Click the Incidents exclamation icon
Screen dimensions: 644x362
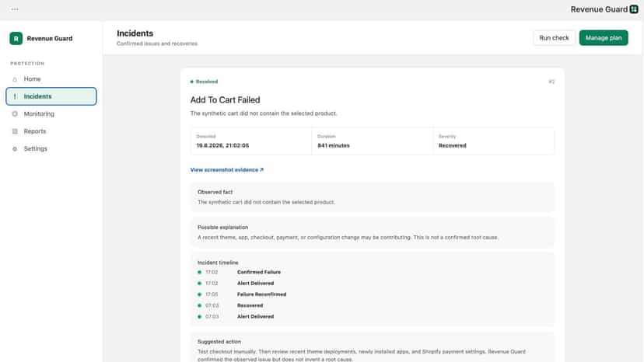tap(15, 96)
